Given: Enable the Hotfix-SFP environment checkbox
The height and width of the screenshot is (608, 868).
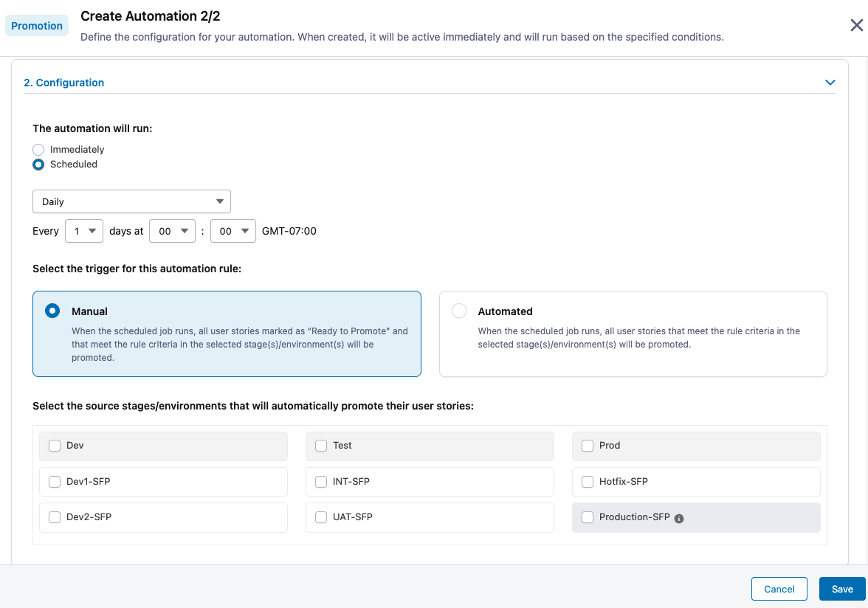Looking at the screenshot, I should 588,482.
